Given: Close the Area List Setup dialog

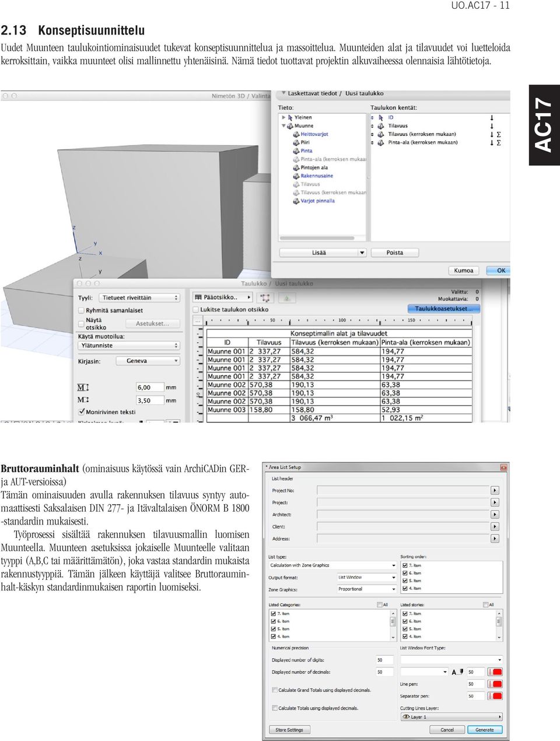Looking at the screenshot, I should [x=504, y=467].
